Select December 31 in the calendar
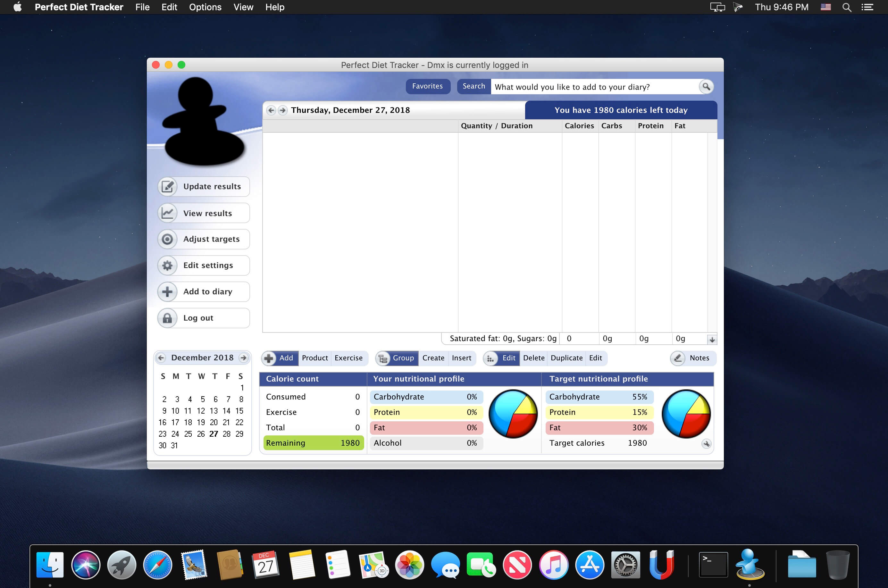888x588 pixels. pos(174,446)
